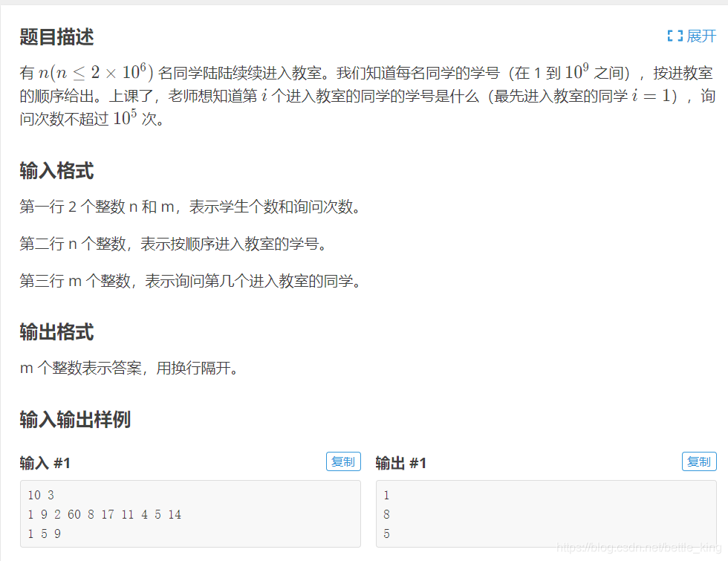Click the line starting 第三行 m 个整数
This screenshot has height=561, width=728.
point(190,281)
